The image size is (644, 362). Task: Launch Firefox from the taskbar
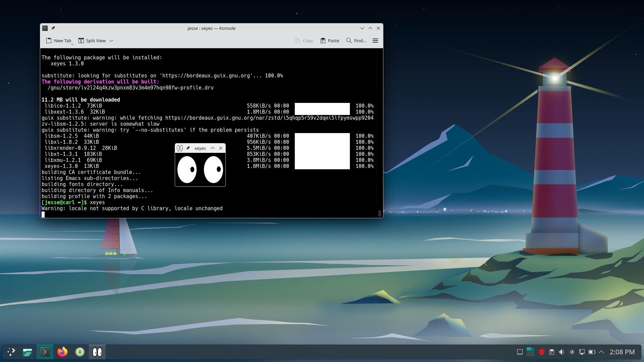click(62, 352)
